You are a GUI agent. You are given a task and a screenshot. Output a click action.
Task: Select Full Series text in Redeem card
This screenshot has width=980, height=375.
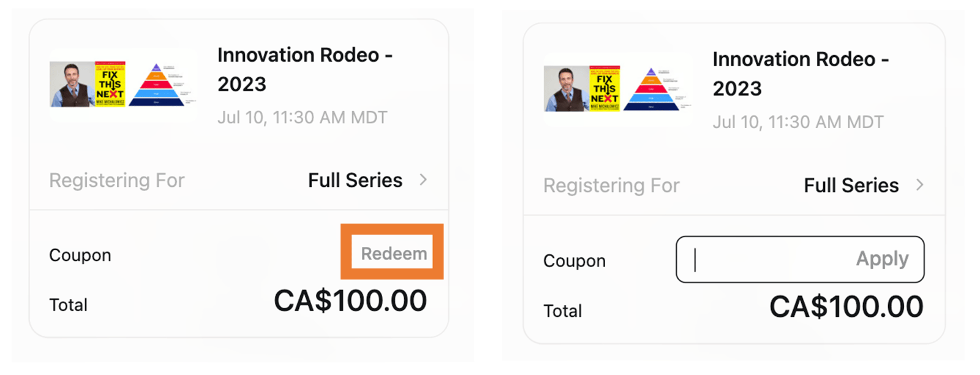(x=355, y=180)
